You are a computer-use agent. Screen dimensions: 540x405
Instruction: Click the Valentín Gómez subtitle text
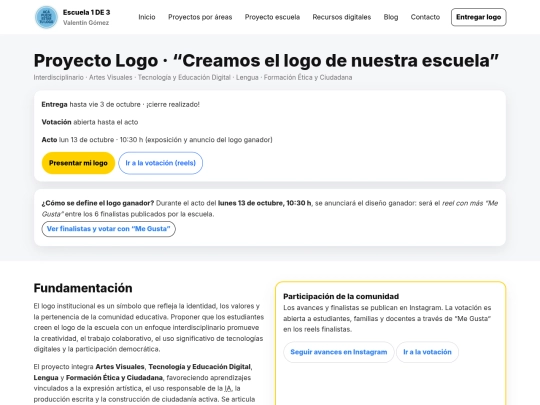coord(86,23)
